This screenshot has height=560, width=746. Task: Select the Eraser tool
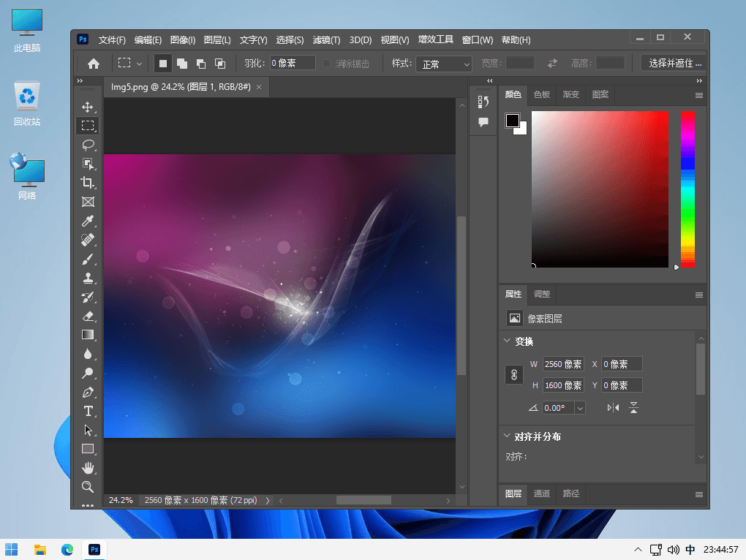(x=88, y=316)
